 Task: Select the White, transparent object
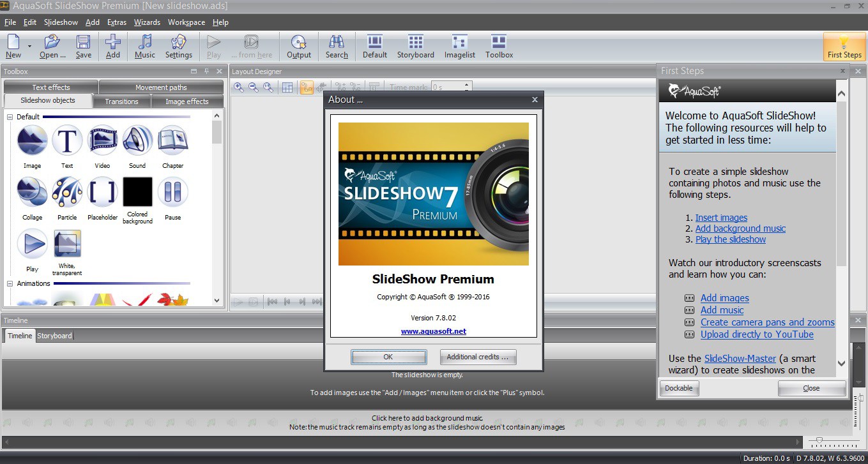pos(67,253)
